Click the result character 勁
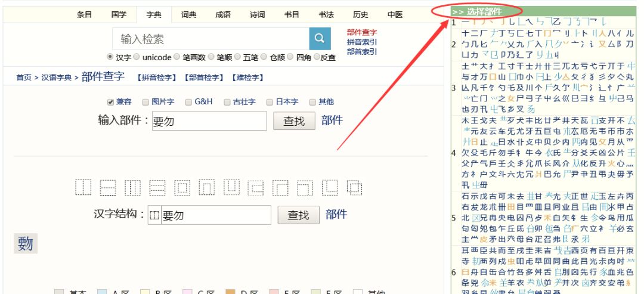Viewport: 644px width, 294px height. tap(24, 243)
